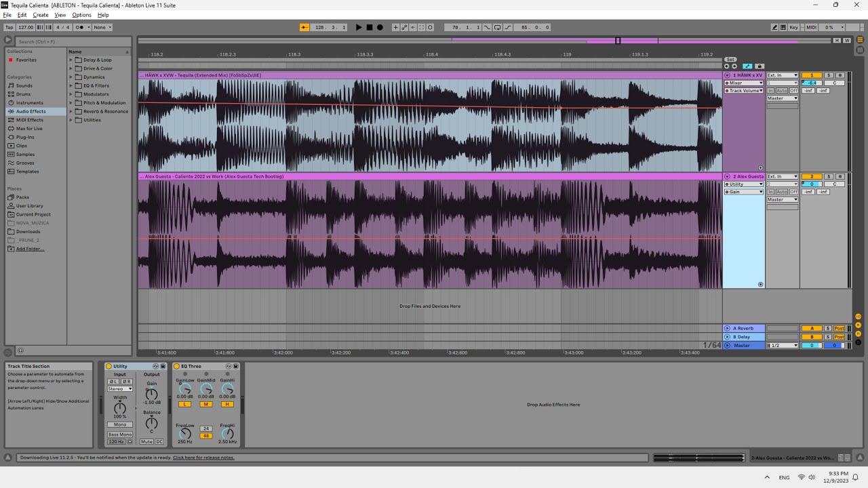
Task: Open the Create menu
Action: pyautogui.click(x=41, y=15)
